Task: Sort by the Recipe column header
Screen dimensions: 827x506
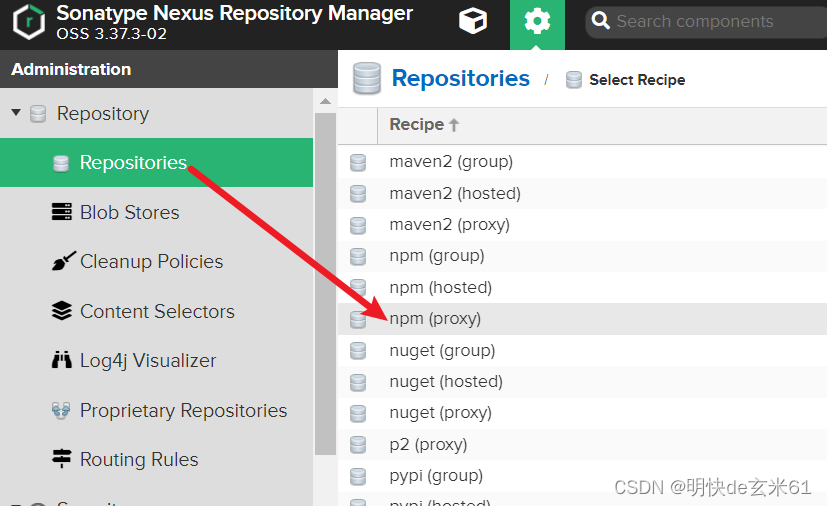Action: (424, 125)
